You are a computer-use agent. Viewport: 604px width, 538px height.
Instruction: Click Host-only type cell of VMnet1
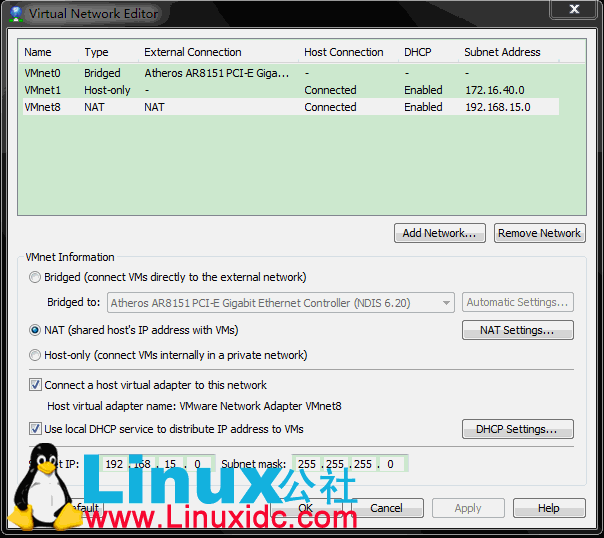coord(107,90)
